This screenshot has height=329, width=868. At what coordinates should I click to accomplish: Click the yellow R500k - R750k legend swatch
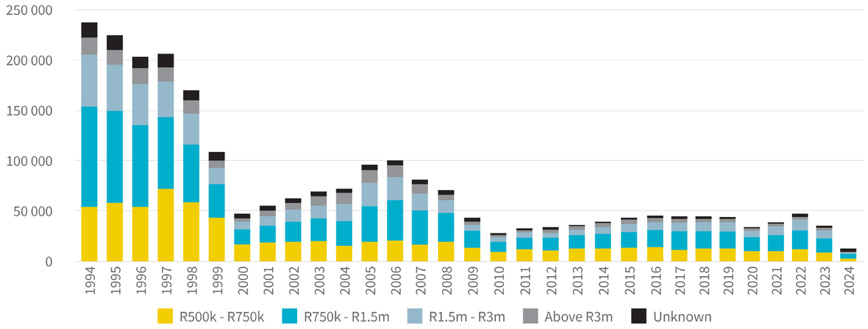pyautogui.click(x=165, y=316)
